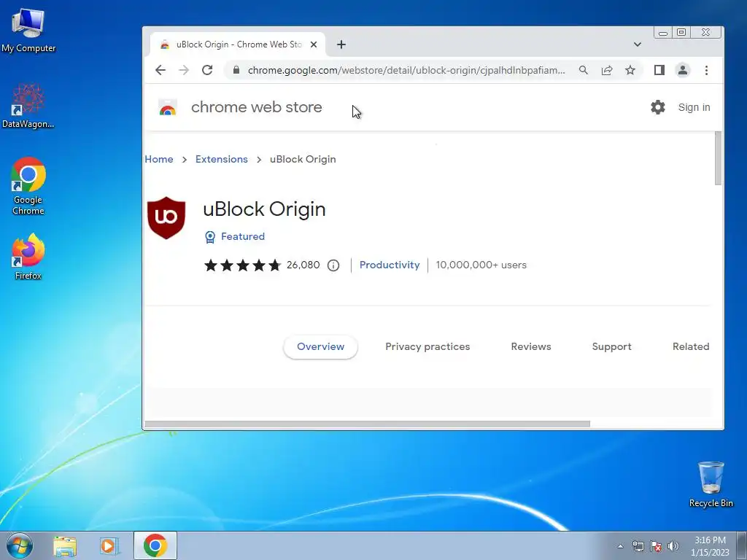Click the five-star rating
Image resolution: width=747 pixels, height=560 pixels.
click(242, 265)
